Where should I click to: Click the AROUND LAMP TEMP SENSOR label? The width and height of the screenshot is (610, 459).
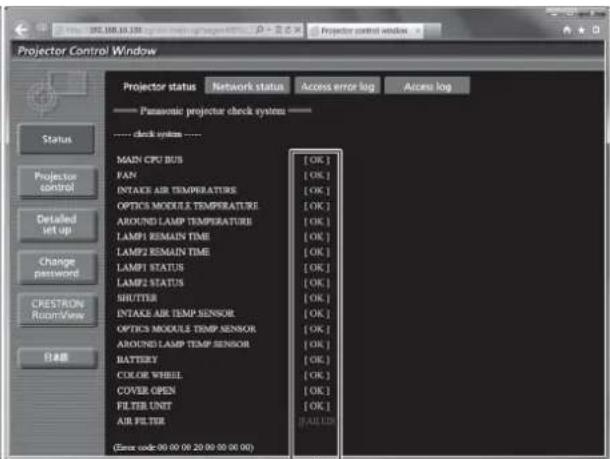pos(183,344)
